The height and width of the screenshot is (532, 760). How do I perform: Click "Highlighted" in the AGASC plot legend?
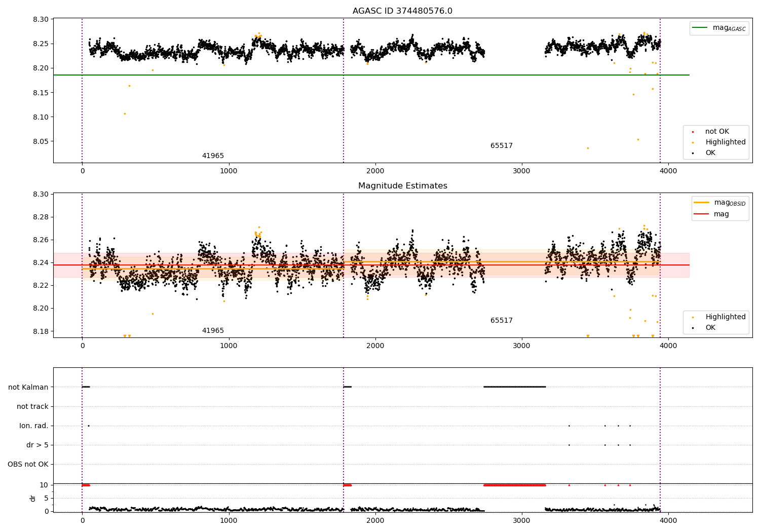tap(726, 142)
